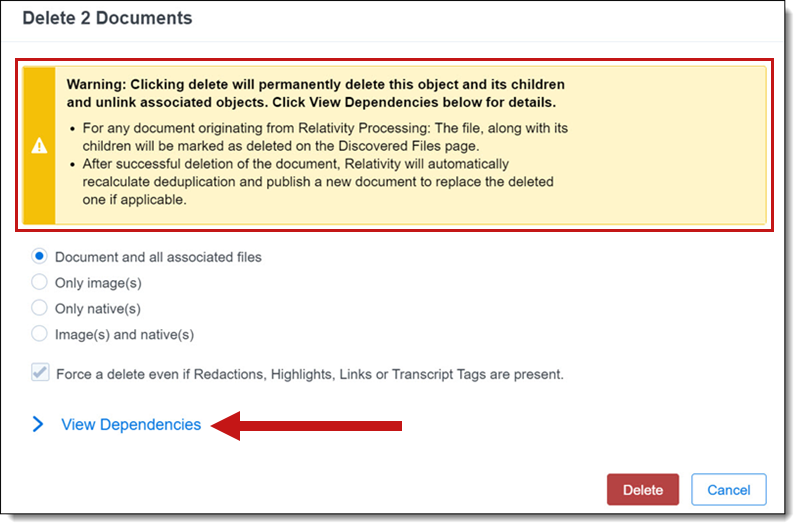Image resolution: width=800 pixels, height=529 pixels.
Task: Cancel the delete documents dialog
Action: (728, 490)
